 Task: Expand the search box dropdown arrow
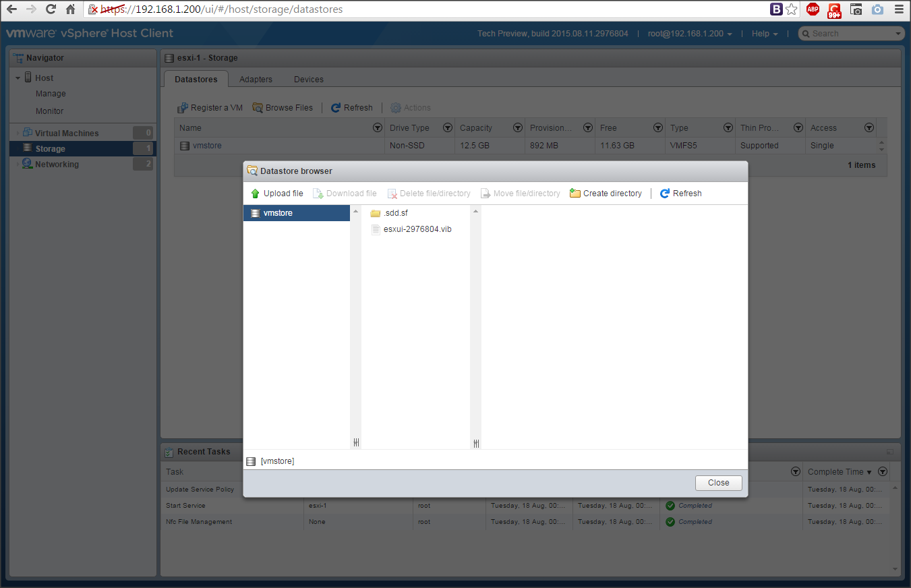point(898,34)
